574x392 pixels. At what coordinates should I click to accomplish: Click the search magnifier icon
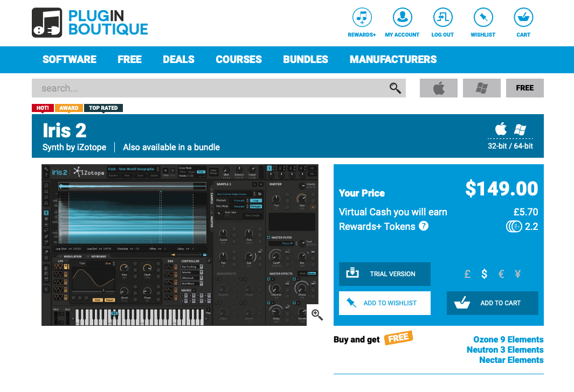pos(395,88)
